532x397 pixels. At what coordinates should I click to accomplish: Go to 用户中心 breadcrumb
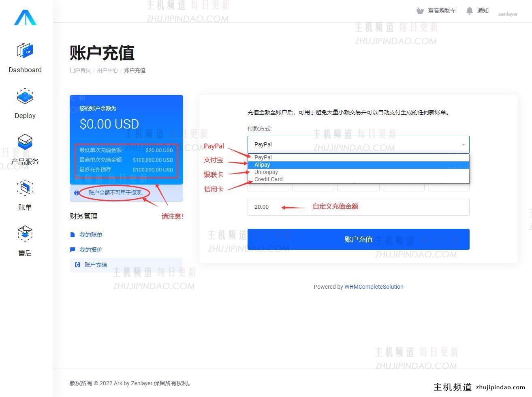pos(107,70)
